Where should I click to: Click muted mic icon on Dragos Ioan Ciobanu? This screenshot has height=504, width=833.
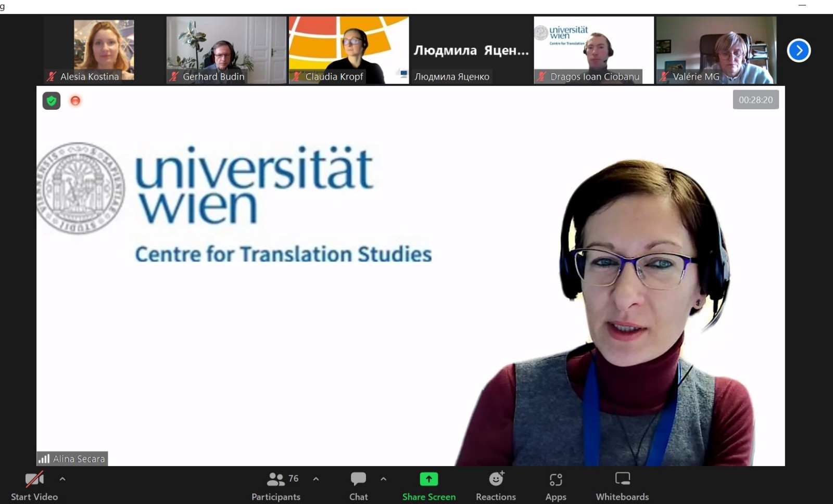point(541,76)
